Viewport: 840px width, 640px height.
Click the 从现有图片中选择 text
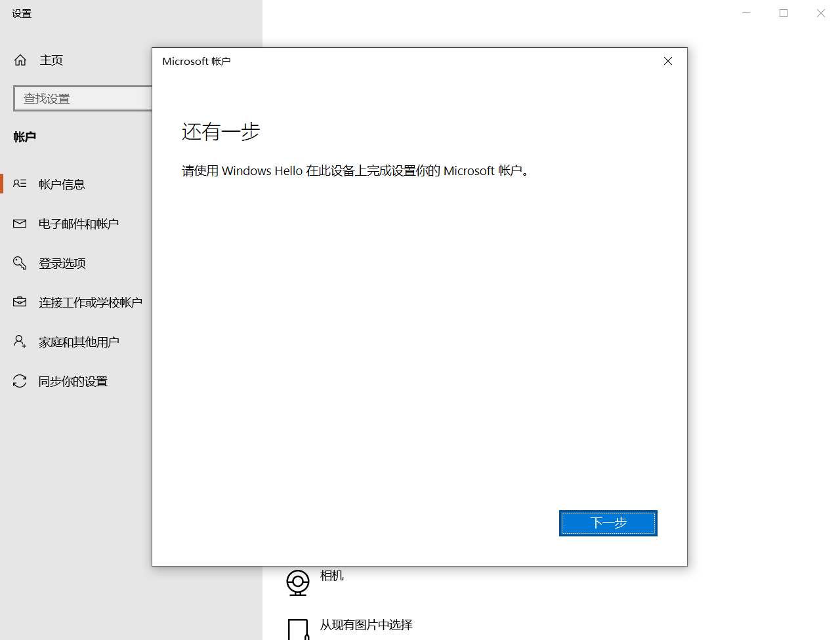[x=366, y=625]
